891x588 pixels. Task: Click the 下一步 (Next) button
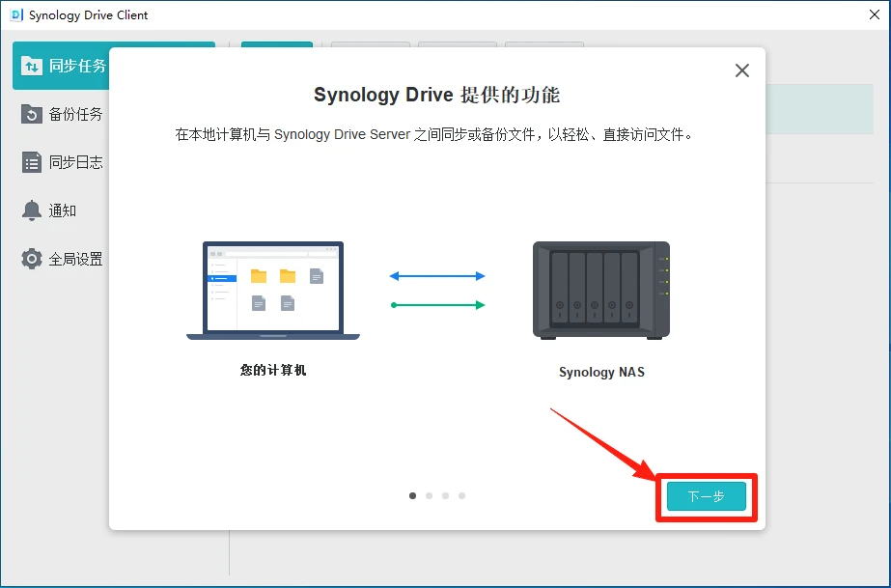(707, 496)
